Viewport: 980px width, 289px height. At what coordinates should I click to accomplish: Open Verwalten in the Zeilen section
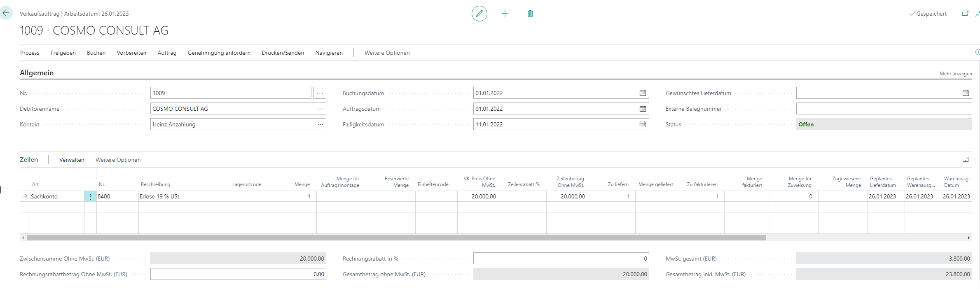click(72, 160)
